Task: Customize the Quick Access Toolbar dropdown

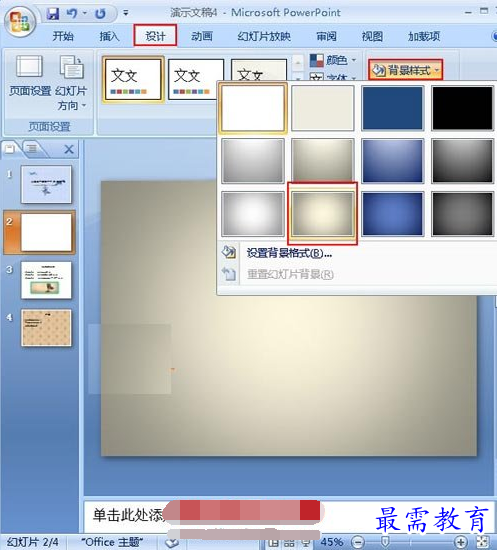Action: tap(125, 14)
